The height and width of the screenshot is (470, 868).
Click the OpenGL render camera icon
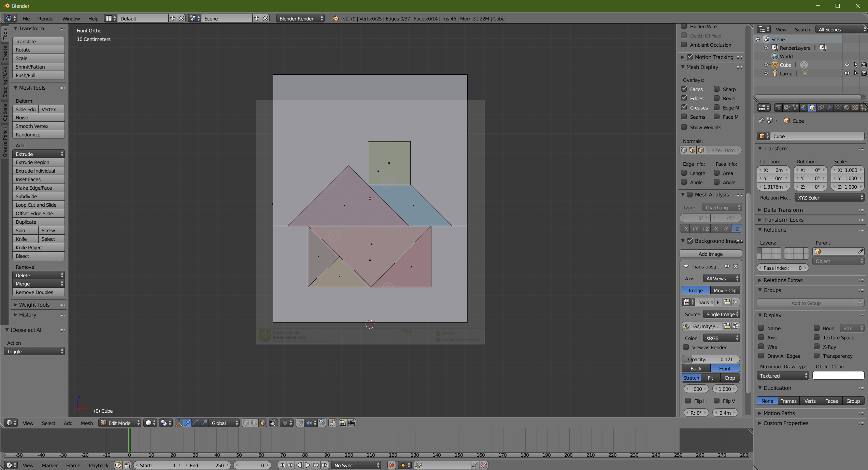tap(343, 423)
